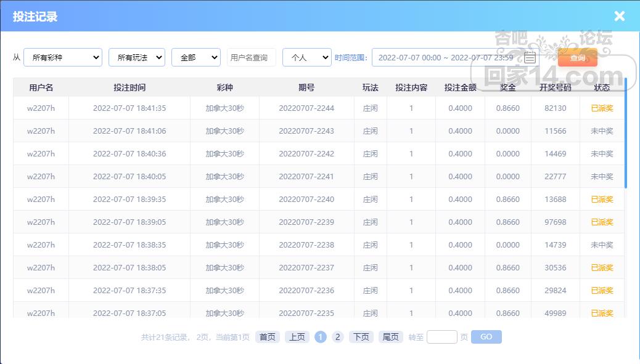Close the 投注记录 dialog
Viewport: 640px width, 364px height.
[x=620, y=16]
